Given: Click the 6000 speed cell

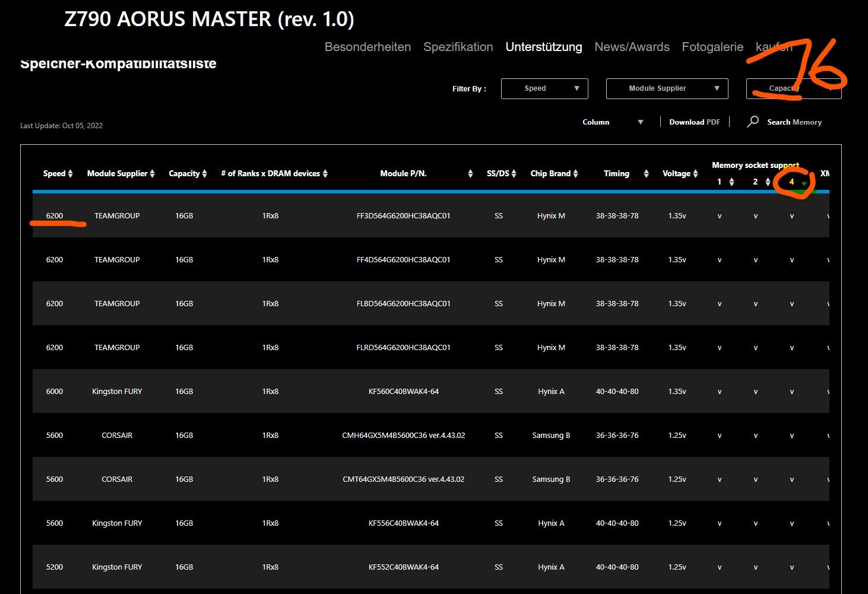Looking at the screenshot, I should [x=55, y=392].
